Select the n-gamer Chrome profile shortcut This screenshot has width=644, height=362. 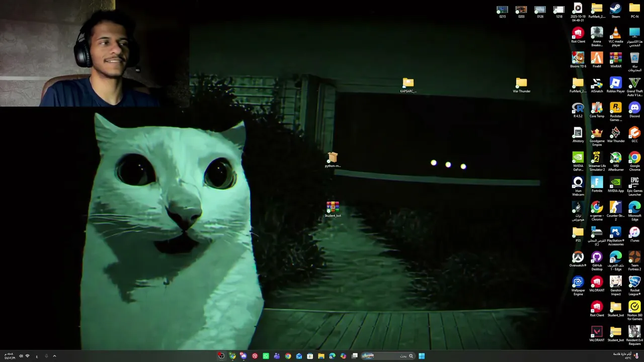click(x=597, y=212)
